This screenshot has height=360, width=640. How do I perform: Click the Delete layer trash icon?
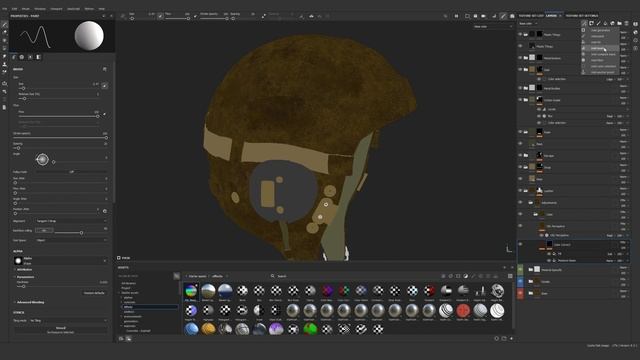point(626,24)
